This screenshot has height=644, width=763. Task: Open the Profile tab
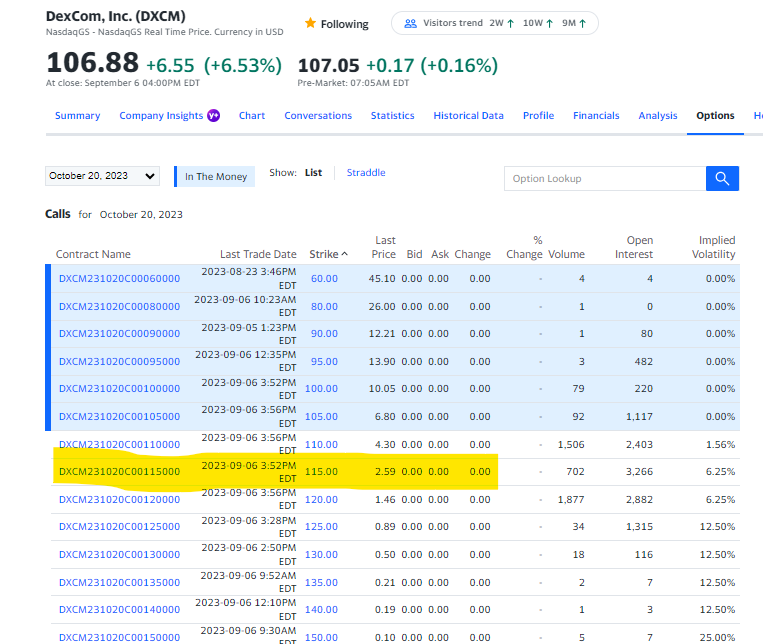pos(538,115)
